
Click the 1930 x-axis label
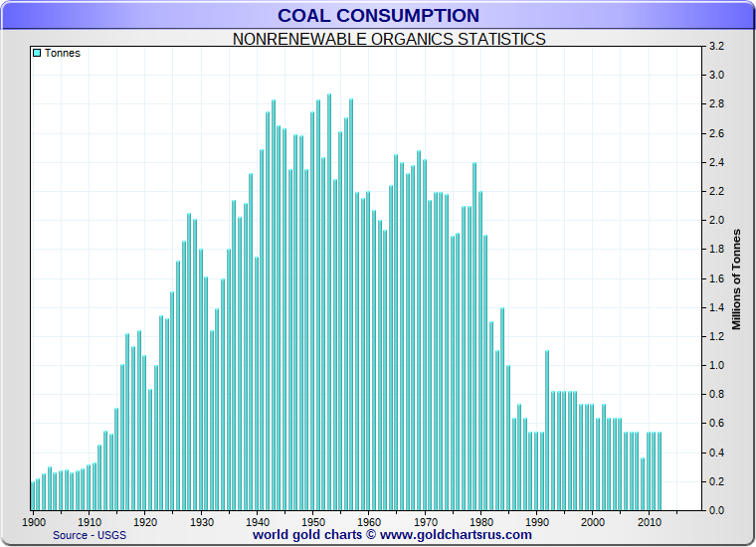202,522
